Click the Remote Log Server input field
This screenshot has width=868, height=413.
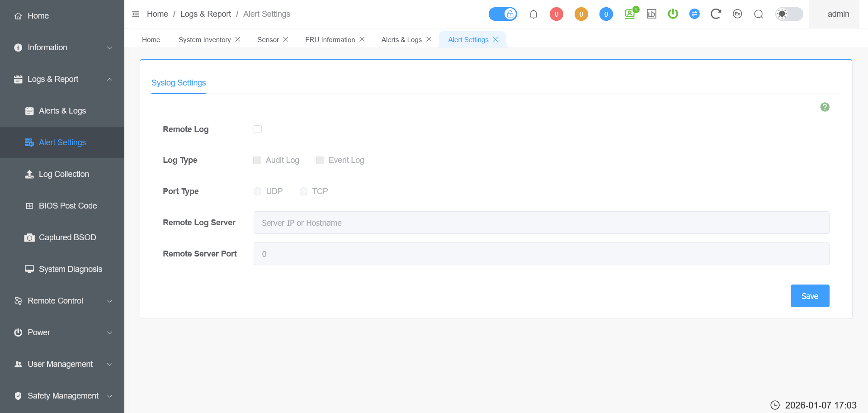pos(541,223)
